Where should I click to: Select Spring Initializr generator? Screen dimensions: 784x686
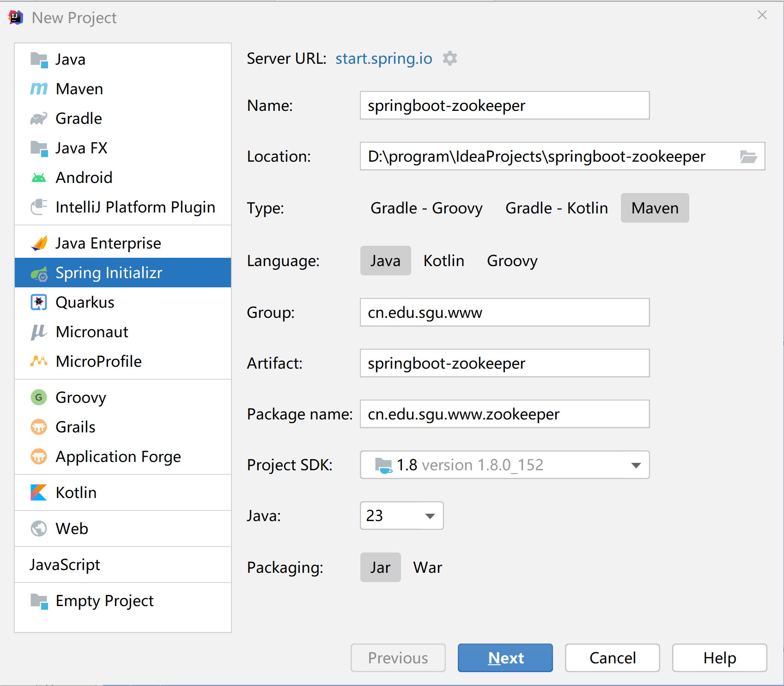[x=123, y=273]
